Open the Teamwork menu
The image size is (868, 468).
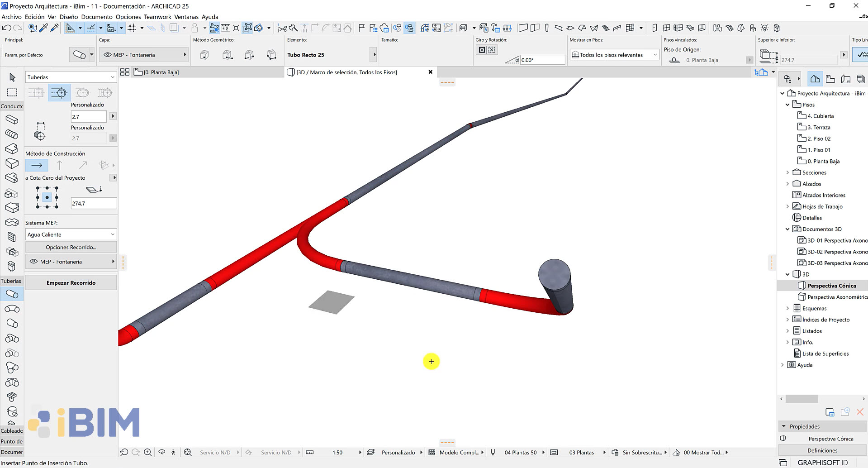point(157,17)
